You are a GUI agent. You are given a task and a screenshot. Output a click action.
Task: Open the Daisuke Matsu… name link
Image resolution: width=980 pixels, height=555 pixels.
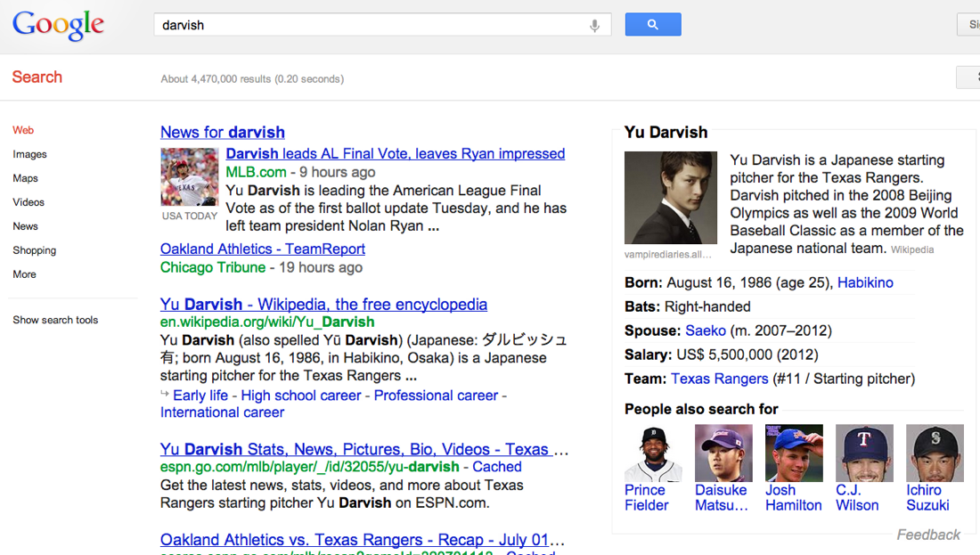pyautogui.click(x=722, y=497)
